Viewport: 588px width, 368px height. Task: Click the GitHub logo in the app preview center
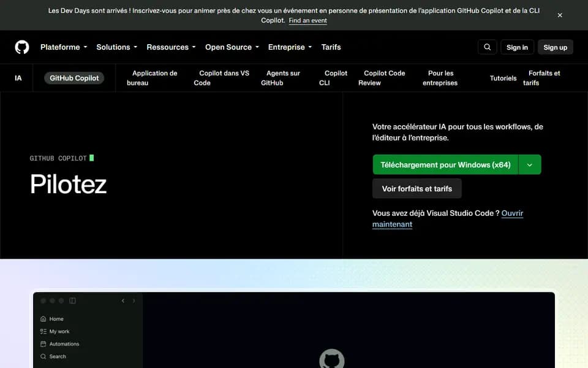[x=331, y=359]
